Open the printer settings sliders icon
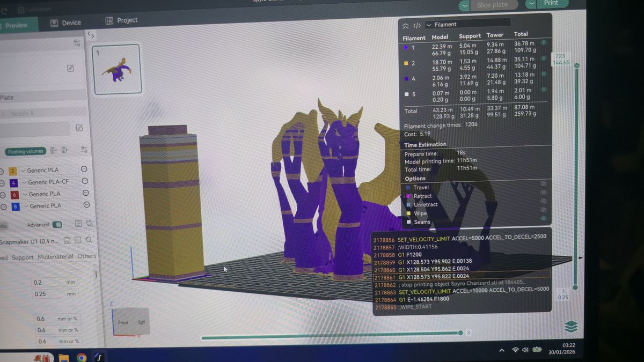 tap(77, 43)
